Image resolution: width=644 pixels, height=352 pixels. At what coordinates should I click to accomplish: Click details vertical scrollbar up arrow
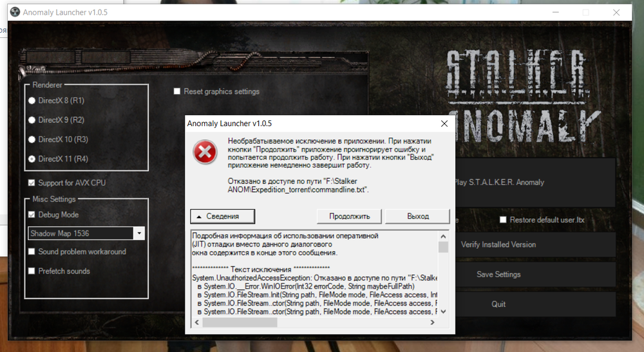[x=443, y=236]
